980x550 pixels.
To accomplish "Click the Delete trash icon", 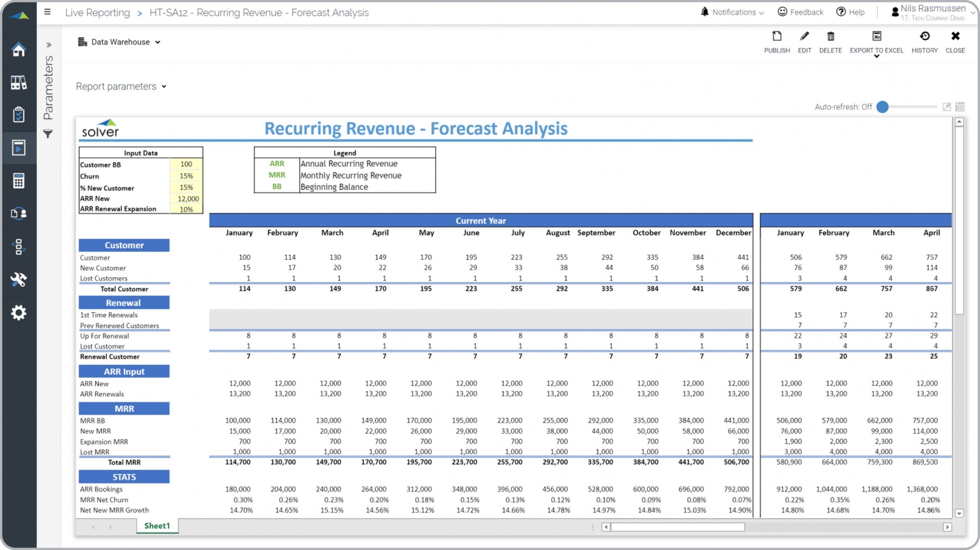I will 830,37.
